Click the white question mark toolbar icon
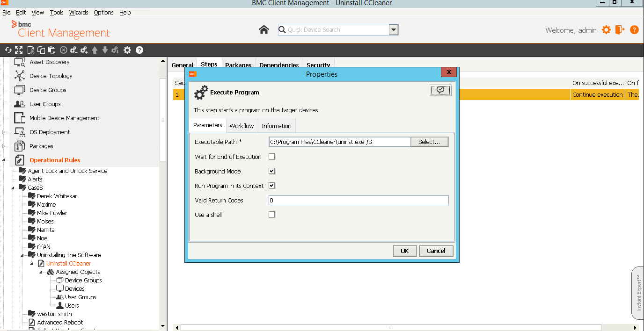Viewport: 644px width, 331px height. point(139,50)
